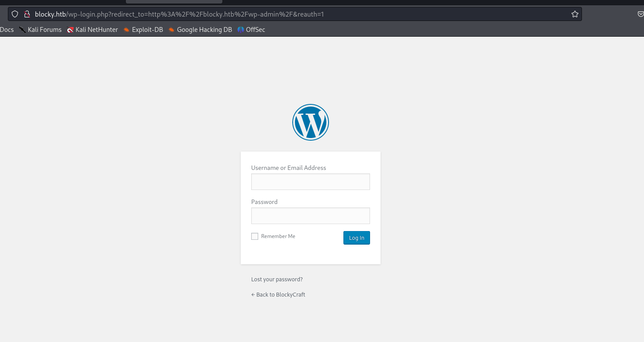Image resolution: width=644 pixels, height=342 pixels.
Task: Focus the Password input field
Action: 310,216
